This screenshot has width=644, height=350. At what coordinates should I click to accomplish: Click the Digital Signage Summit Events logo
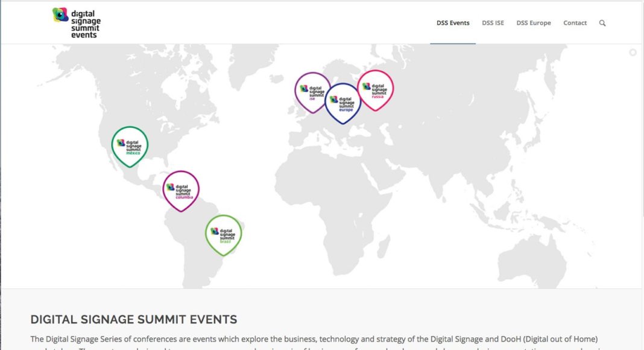pos(77,23)
